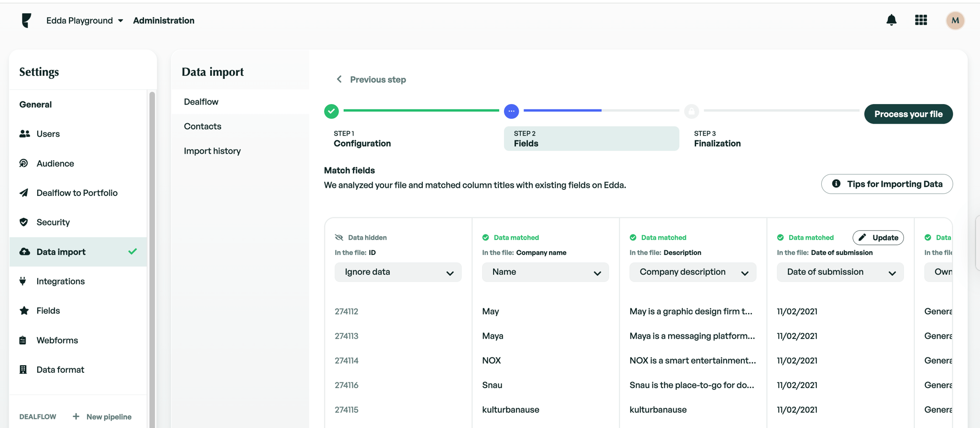Image resolution: width=980 pixels, height=428 pixels.
Task: Open the Company description dropdown
Action: pos(693,272)
